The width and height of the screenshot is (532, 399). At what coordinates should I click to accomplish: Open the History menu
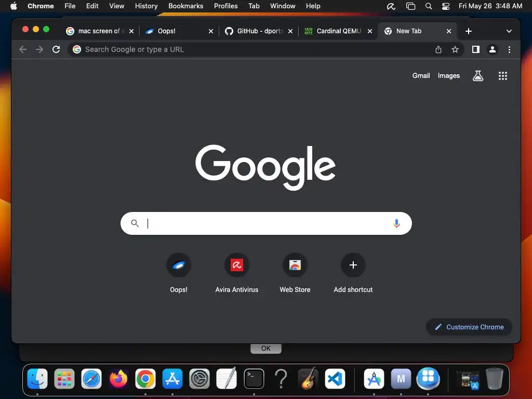pyautogui.click(x=146, y=6)
